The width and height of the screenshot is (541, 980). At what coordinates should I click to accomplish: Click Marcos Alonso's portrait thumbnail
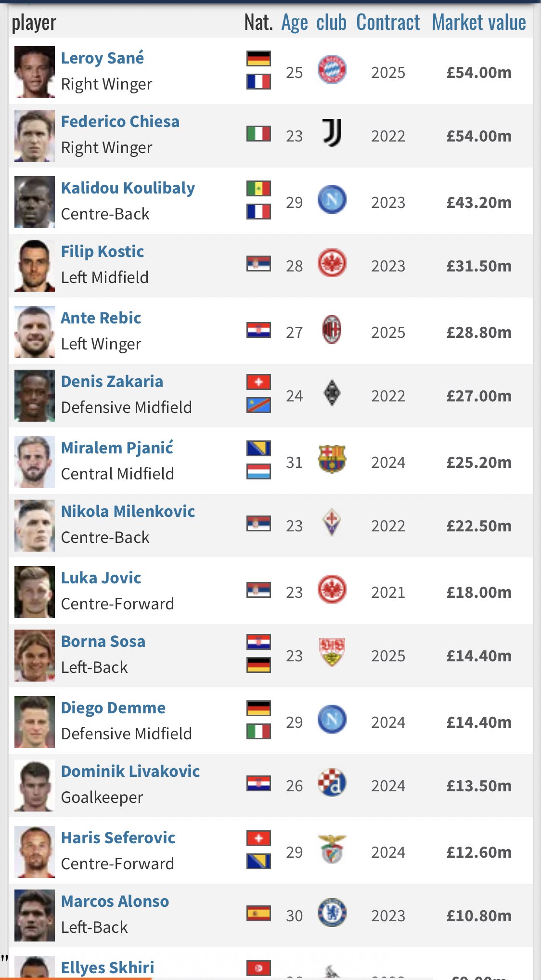(35, 916)
